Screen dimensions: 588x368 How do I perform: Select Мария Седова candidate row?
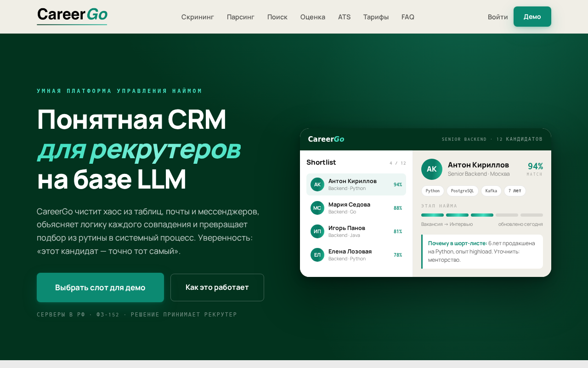click(356, 208)
